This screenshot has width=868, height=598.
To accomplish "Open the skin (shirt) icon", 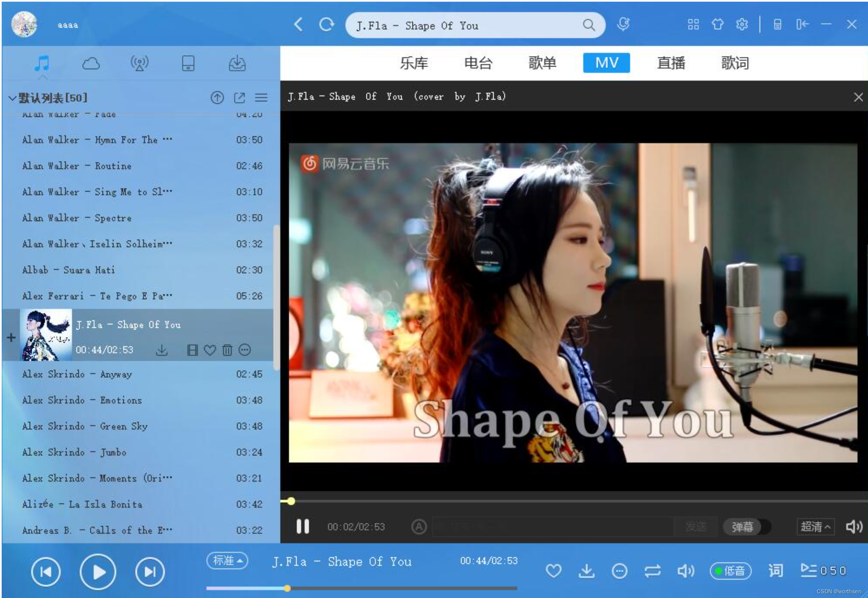I will point(717,24).
